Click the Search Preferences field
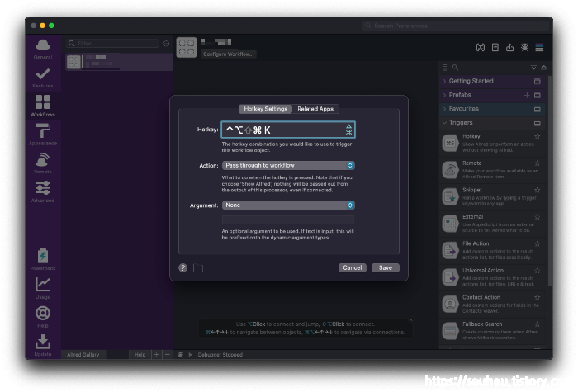This screenshot has height=392, width=578. point(456,26)
